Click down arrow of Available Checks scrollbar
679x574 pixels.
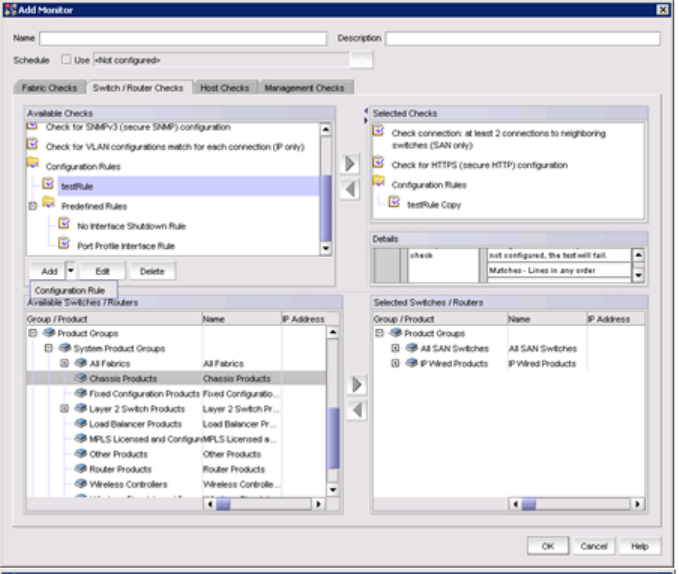tap(326, 248)
